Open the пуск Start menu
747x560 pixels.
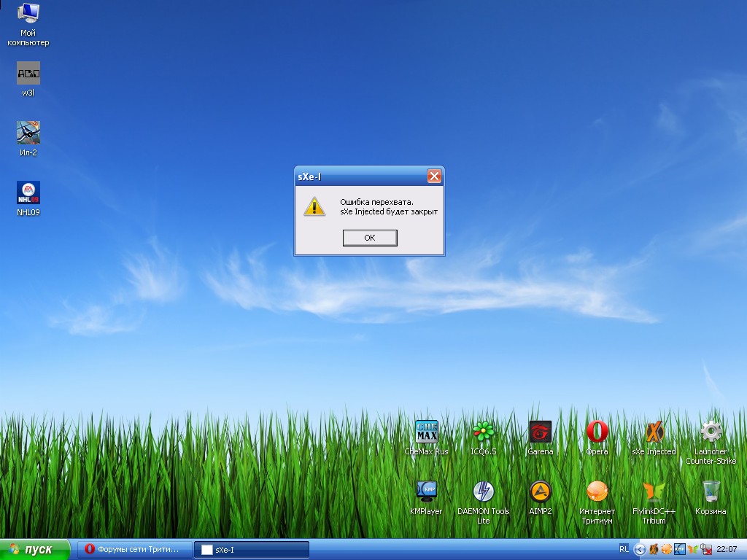point(35,550)
